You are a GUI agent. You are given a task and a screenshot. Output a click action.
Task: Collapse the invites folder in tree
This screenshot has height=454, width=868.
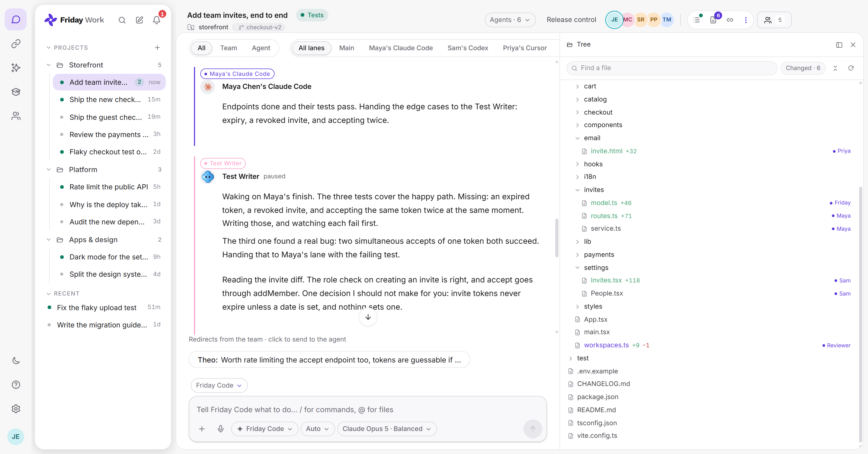tap(577, 190)
